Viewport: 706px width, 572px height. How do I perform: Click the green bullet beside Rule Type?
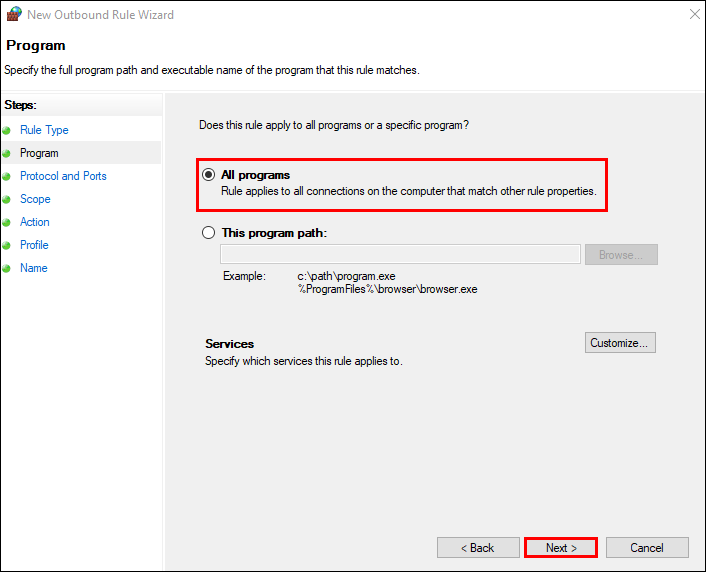[x=7, y=131]
